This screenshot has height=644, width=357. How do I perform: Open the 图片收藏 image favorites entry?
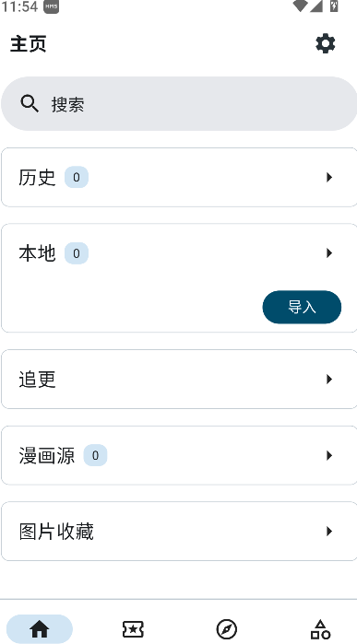pyautogui.click(x=179, y=531)
